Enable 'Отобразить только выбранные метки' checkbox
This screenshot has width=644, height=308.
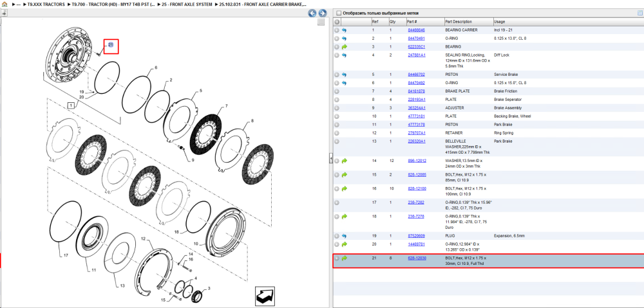point(339,13)
